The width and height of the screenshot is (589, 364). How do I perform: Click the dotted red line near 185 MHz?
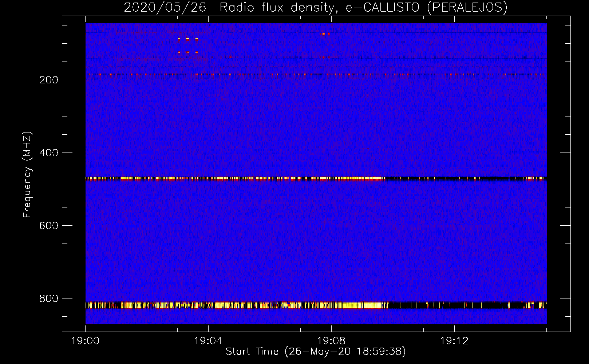click(316, 74)
